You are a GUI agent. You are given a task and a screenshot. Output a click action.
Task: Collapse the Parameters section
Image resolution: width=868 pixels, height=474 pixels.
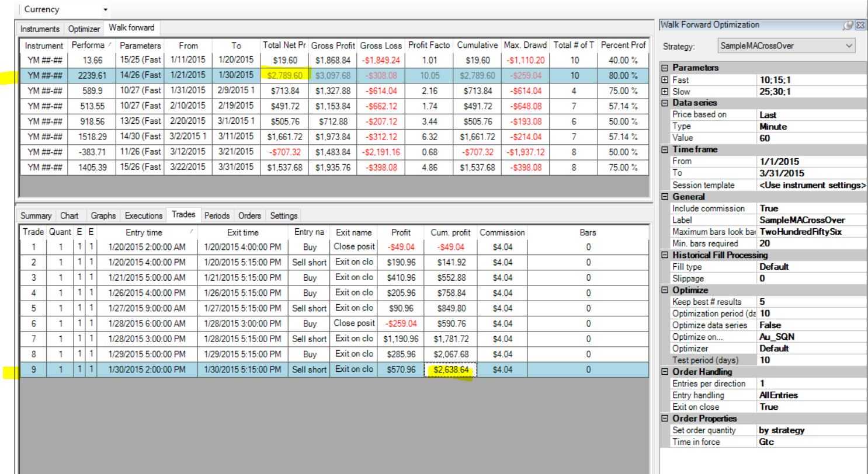pos(665,68)
